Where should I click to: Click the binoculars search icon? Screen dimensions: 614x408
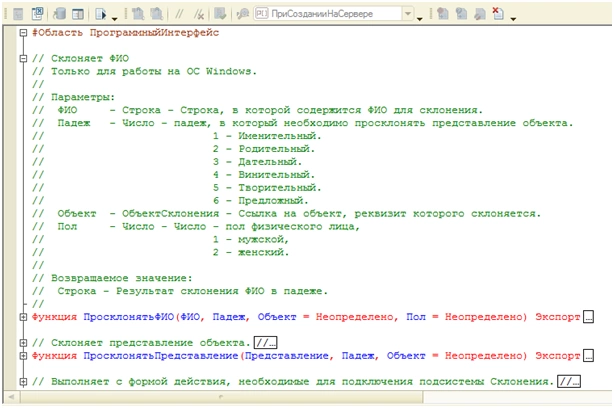[243, 14]
